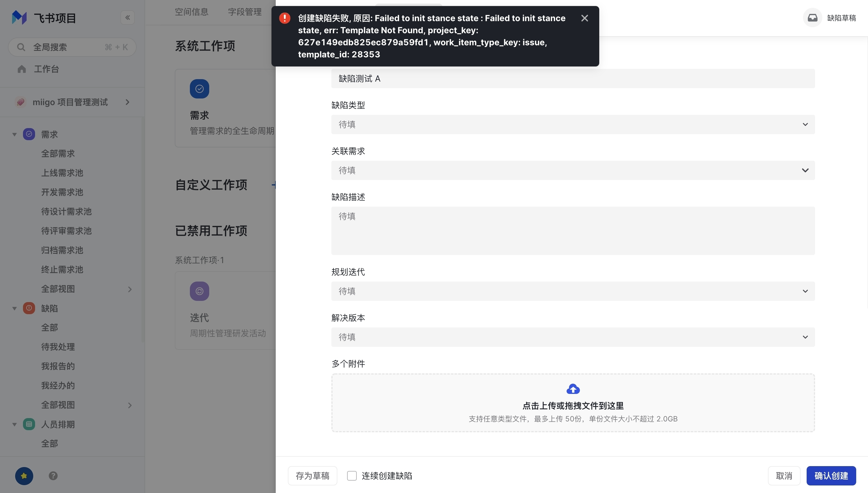Click 已禁用工作项 heading text
This screenshot has width=868, height=493.
(211, 231)
